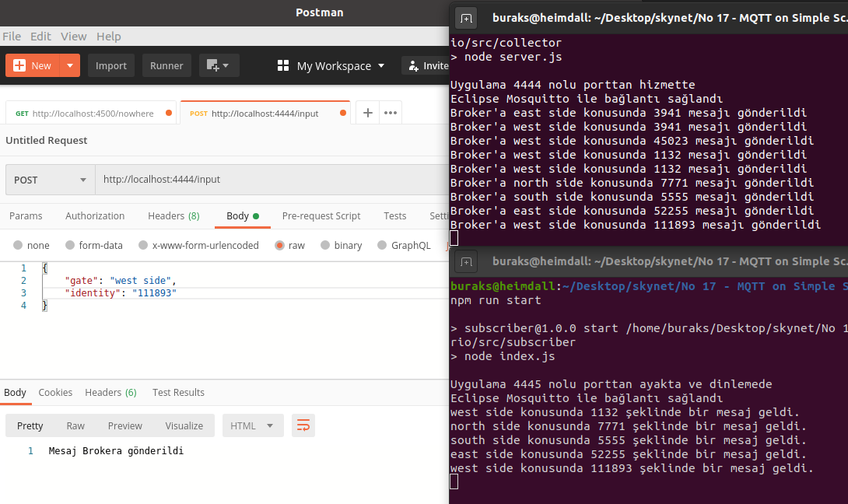Open the File menu
The height and width of the screenshot is (504, 848).
tap(12, 37)
